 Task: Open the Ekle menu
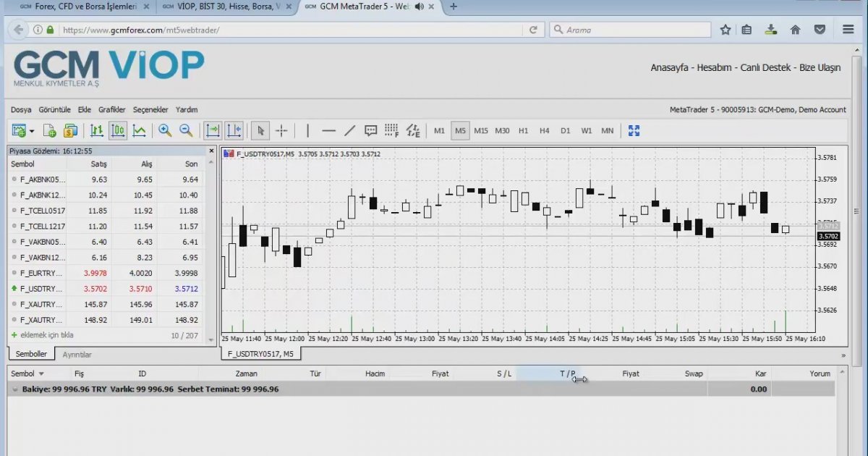tap(85, 110)
